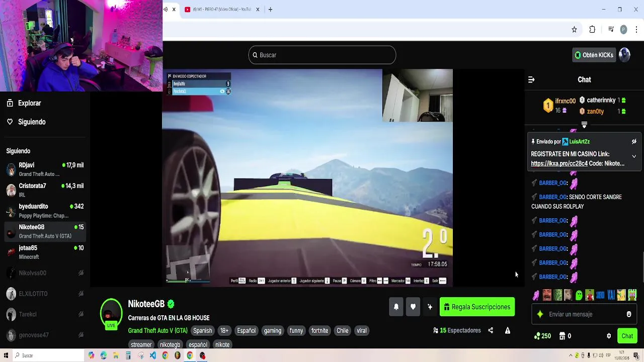644x362 pixels.
Task: Select the fortnite tag
Action: (x=319, y=330)
